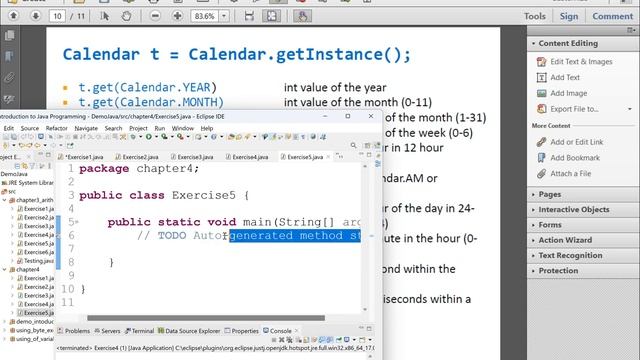This screenshot has width=640, height=360.
Task: Click the page number field showing 10
Action: point(57,16)
